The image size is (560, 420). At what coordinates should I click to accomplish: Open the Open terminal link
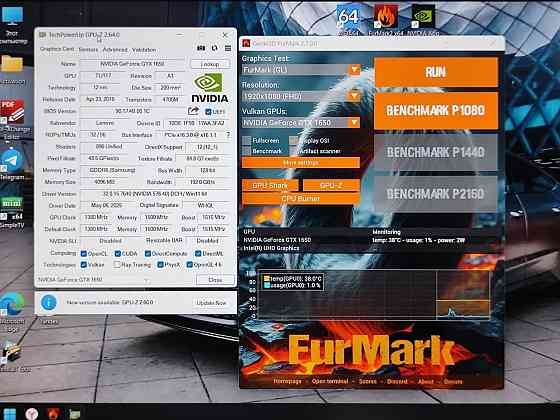point(330,381)
